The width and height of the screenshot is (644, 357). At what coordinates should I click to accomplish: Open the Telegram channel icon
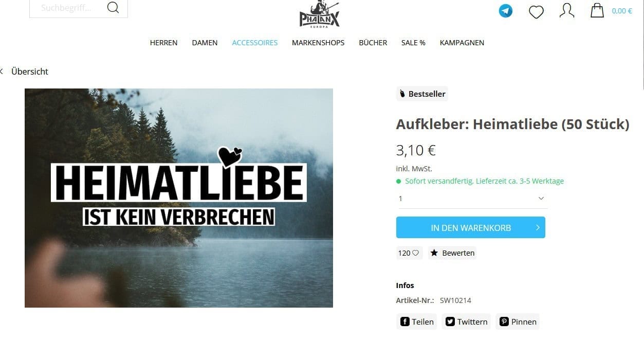click(506, 11)
